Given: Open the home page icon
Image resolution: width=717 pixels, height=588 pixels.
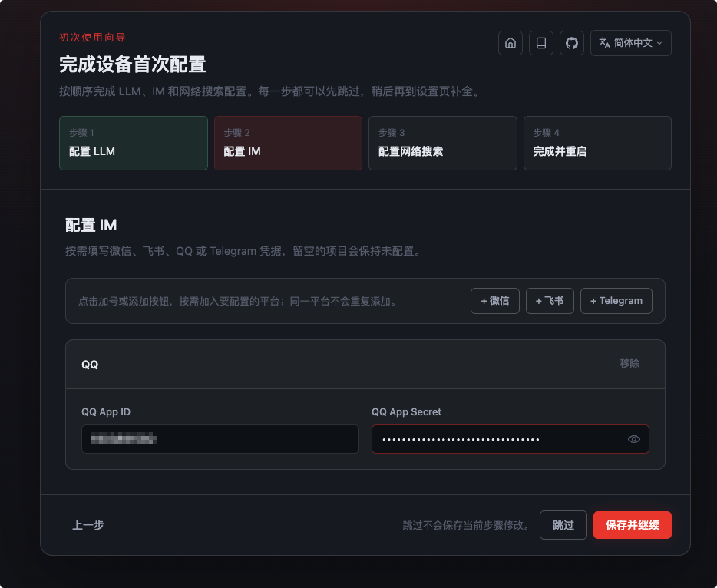Looking at the screenshot, I should [x=510, y=43].
